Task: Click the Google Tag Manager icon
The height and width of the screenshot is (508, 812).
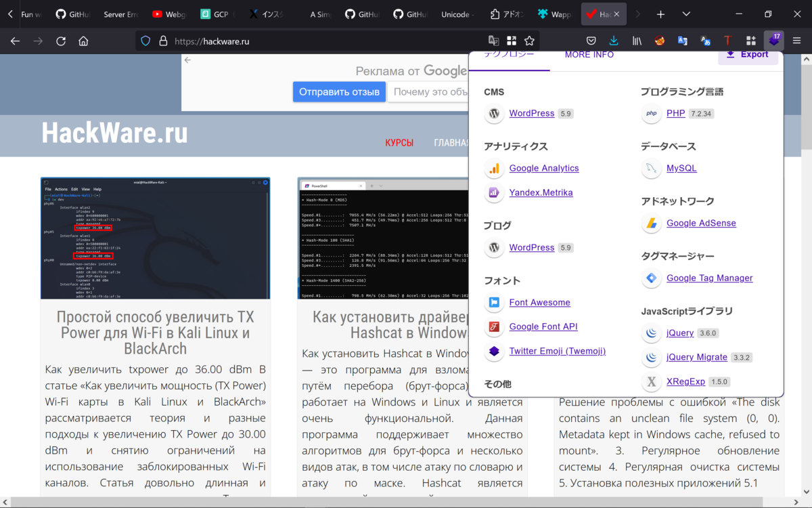Action: [651, 278]
